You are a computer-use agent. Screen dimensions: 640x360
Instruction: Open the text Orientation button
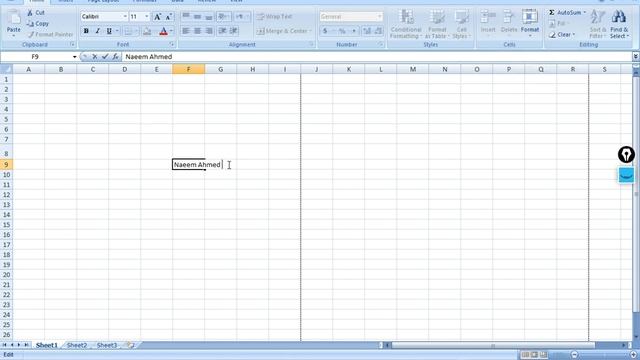223,17
